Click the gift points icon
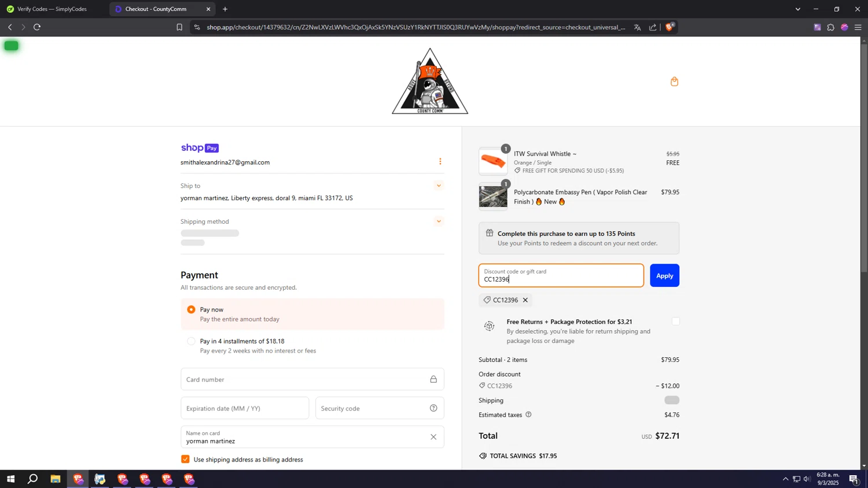868x488 pixels. [x=490, y=233]
